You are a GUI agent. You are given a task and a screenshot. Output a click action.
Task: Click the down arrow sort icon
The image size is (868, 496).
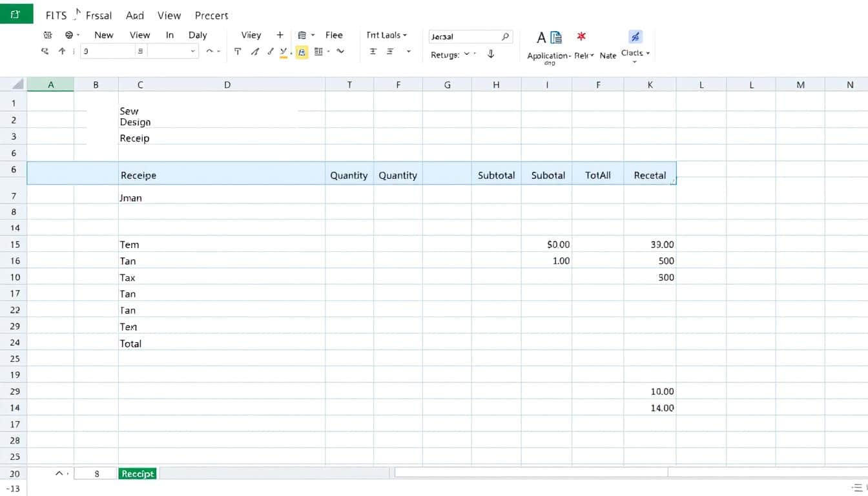tap(491, 54)
